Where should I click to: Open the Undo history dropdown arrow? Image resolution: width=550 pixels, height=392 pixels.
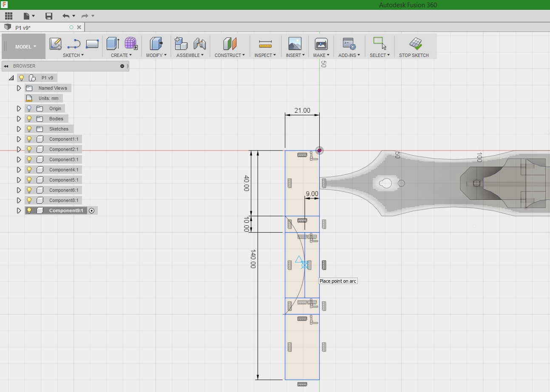click(74, 16)
